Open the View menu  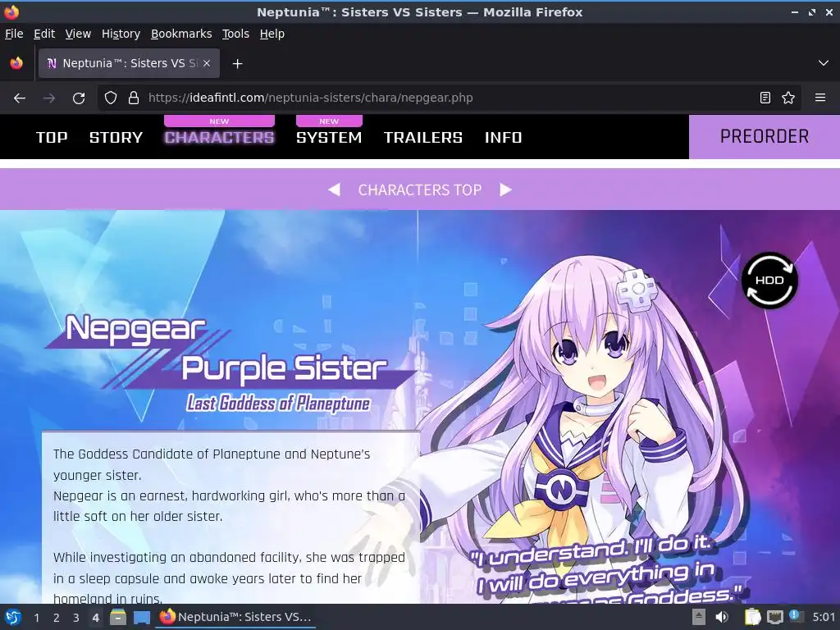click(78, 34)
